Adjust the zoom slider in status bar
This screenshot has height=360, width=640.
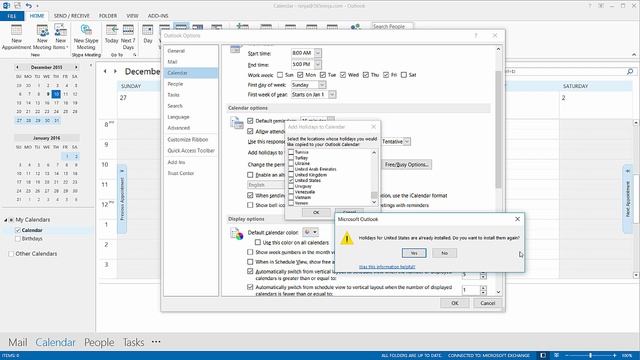click(x=590, y=356)
